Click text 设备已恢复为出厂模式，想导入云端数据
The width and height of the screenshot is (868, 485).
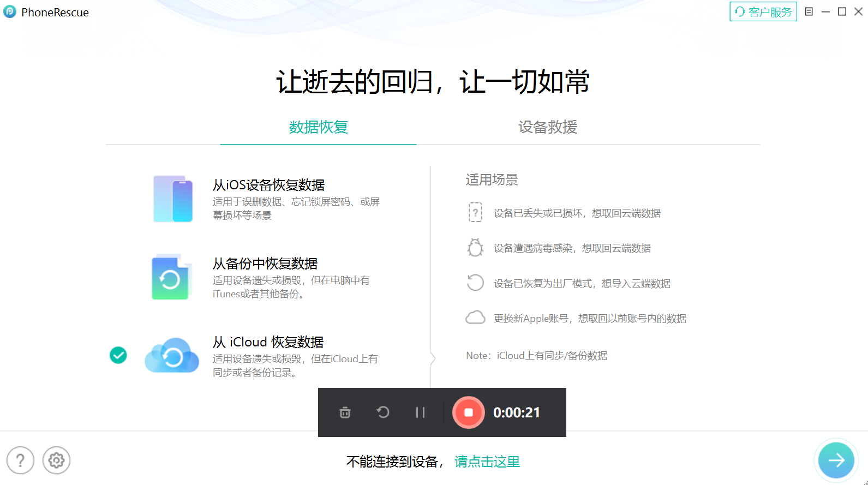click(x=582, y=284)
